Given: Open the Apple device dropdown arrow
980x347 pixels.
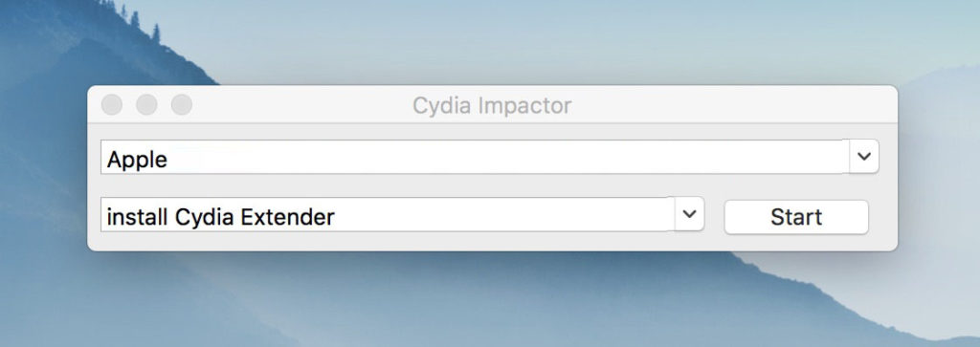Looking at the screenshot, I should (864, 156).
